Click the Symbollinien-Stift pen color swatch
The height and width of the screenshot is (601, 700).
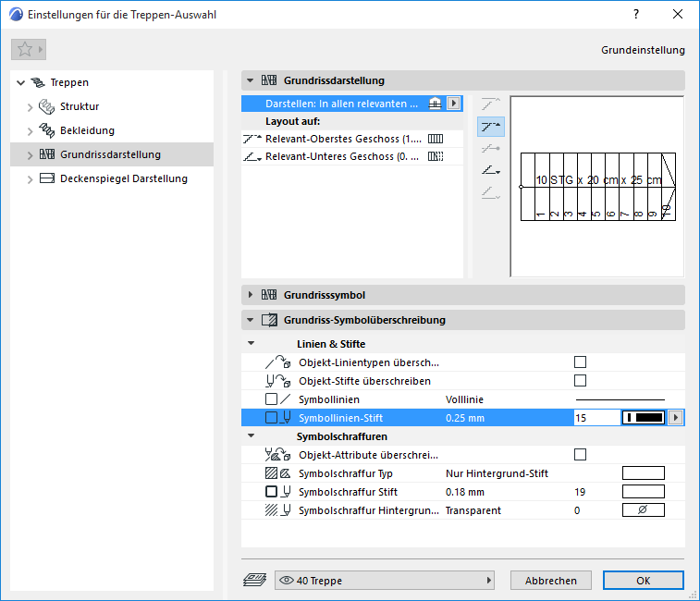(644, 418)
